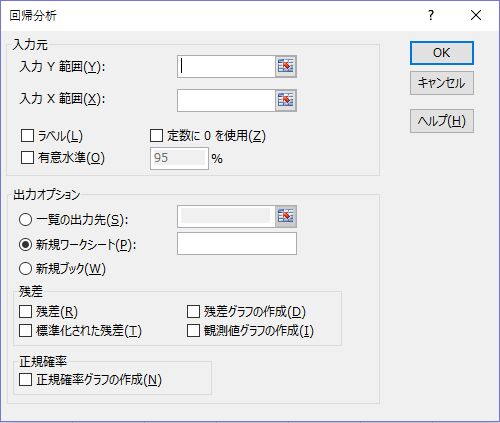Check 定数に 0 を使用(Z)
The height and width of the screenshot is (423, 500).
pos(156,136)
